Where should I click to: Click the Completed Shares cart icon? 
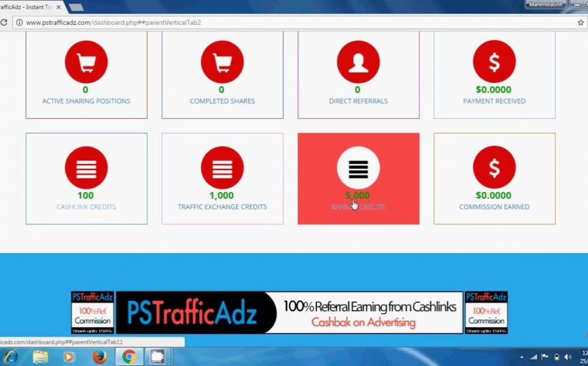222,61
